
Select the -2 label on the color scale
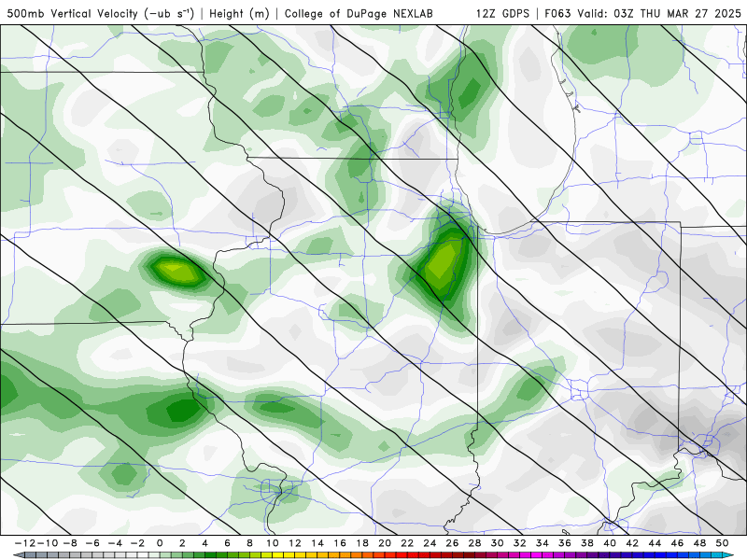coord(137,543)
